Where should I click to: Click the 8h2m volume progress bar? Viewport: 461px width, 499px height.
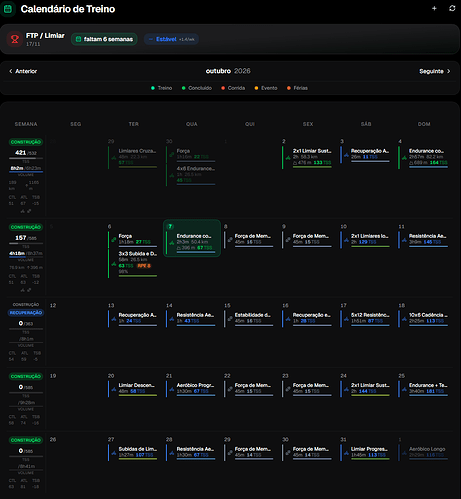[26, 172]
